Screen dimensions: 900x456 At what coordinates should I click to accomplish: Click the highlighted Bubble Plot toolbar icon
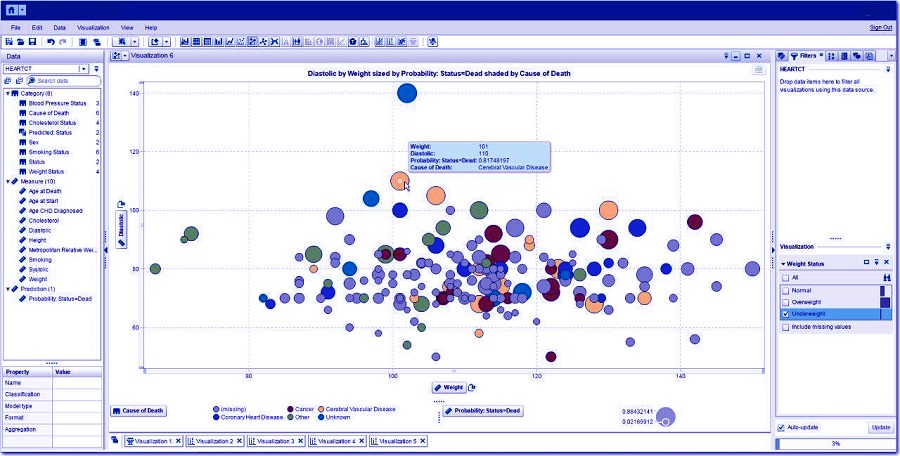pyautogui.click(x=251, y=42)
